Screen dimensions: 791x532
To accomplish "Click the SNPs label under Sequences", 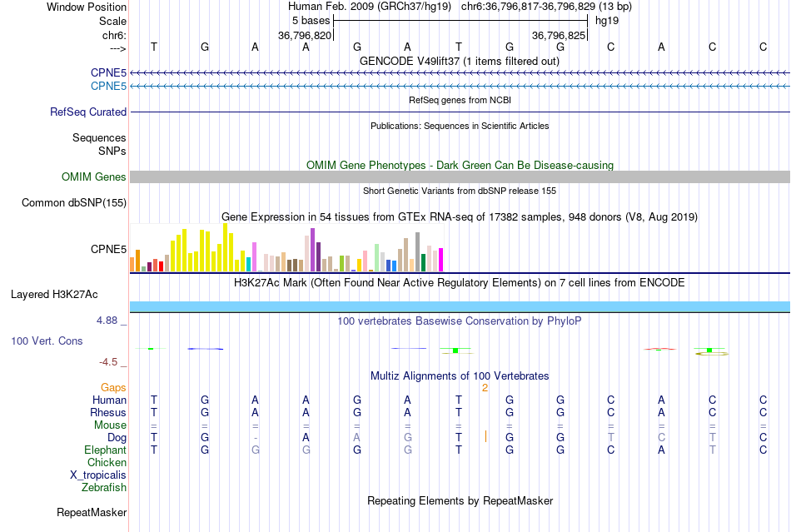I will click(112, 151).
